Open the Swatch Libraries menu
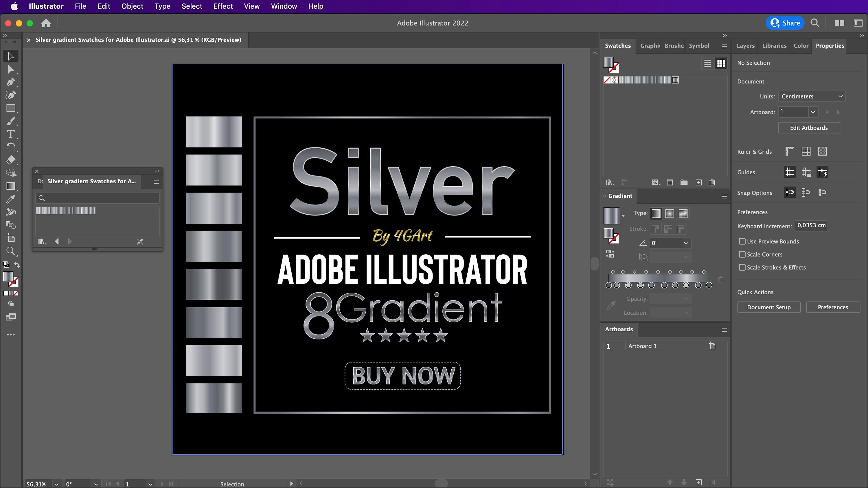 (610, 182)
